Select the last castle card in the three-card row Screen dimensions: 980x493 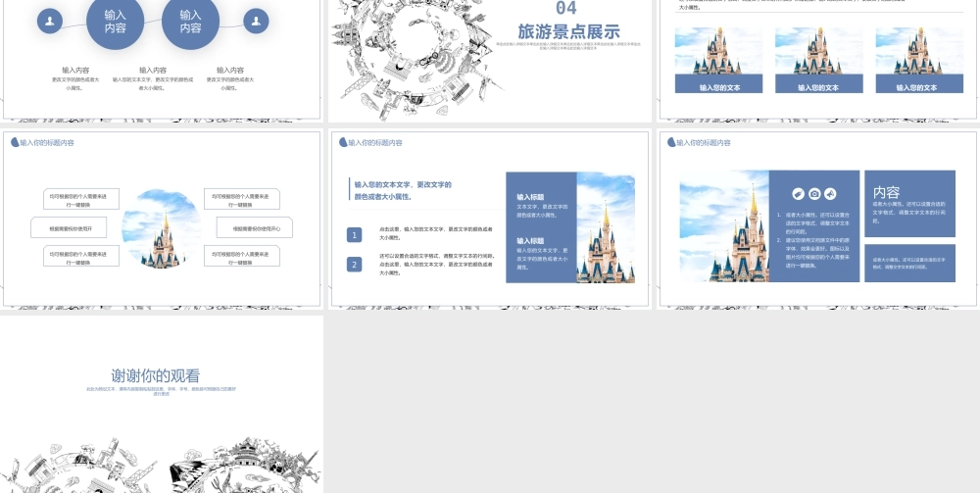tap(919, 60)
